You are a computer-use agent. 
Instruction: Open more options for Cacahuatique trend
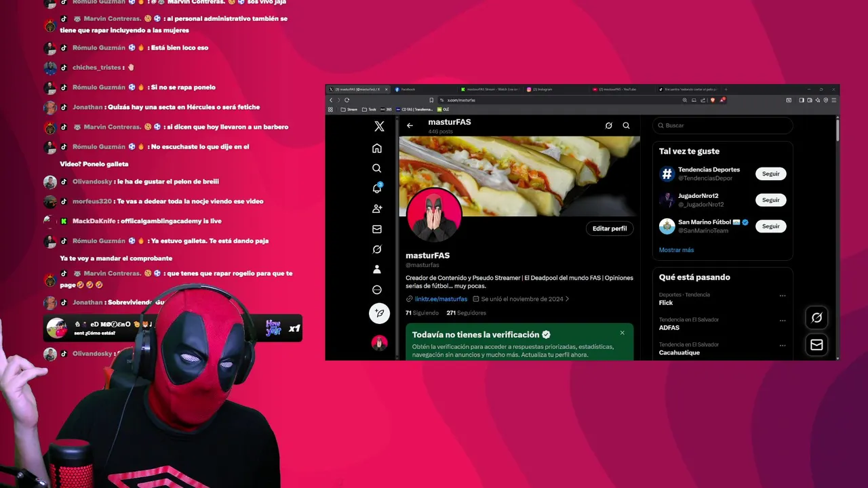pos(783,346)
